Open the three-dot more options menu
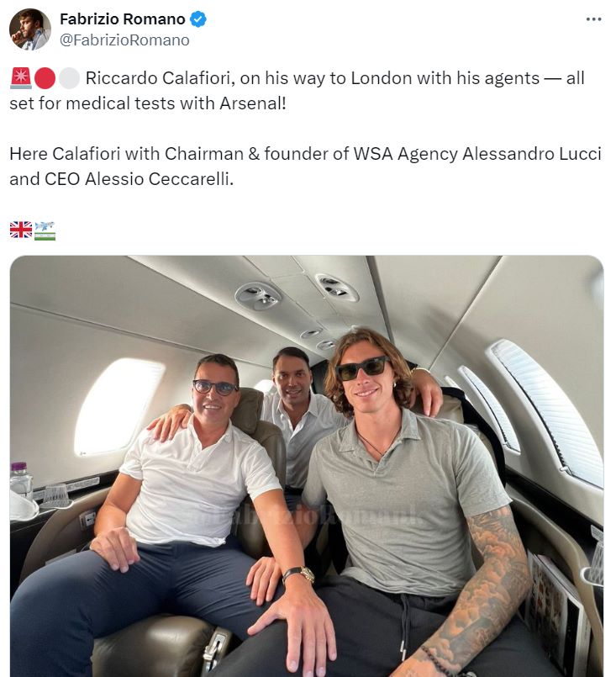This screenshot has height=677, width=616. coord(593,19)
